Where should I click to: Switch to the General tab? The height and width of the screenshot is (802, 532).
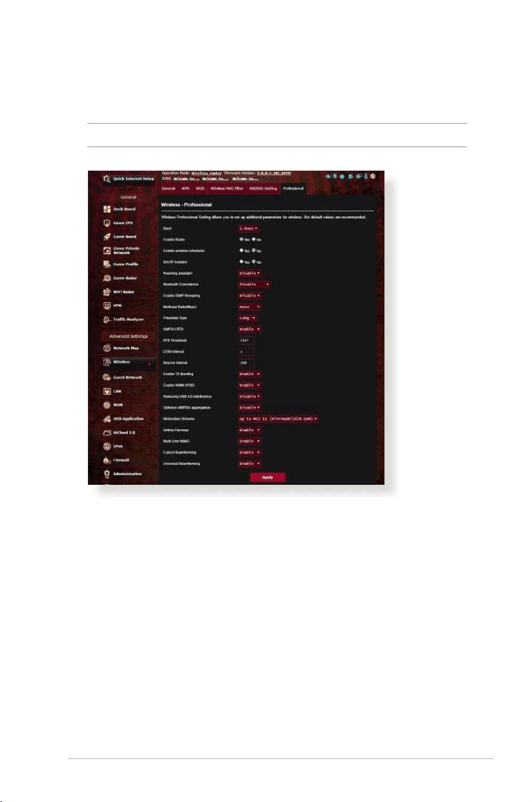pos(169,189)
